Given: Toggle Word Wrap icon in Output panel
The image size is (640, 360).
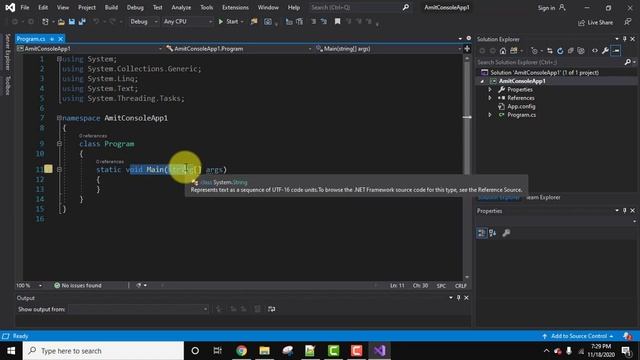Looking at the screenshot, I should 271,309.
